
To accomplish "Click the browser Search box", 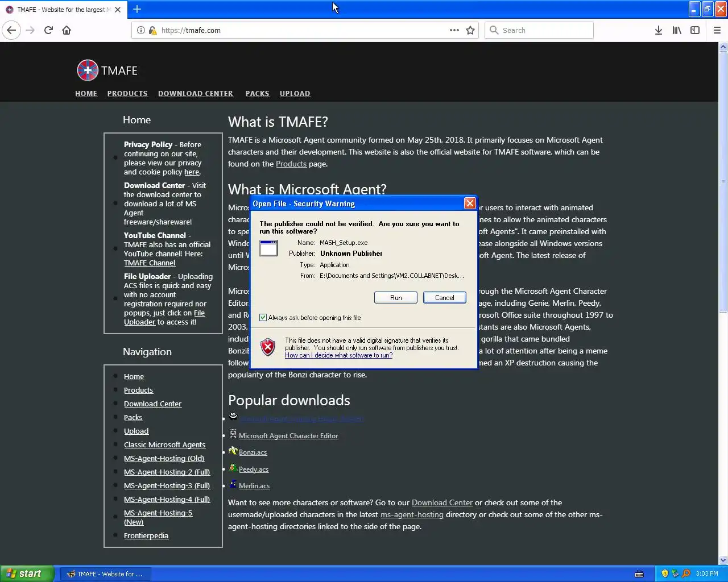I will [x=539, y=30].
